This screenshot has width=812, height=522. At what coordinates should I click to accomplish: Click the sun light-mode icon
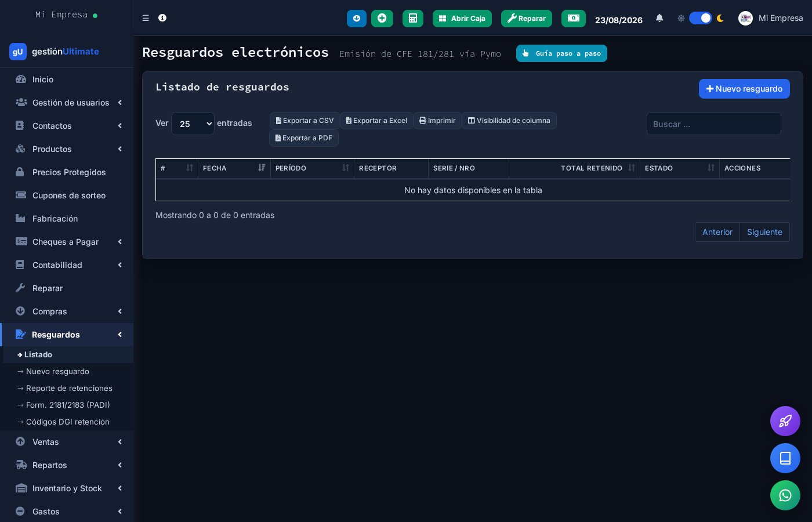pyautogui.click(x=681, y=18)
